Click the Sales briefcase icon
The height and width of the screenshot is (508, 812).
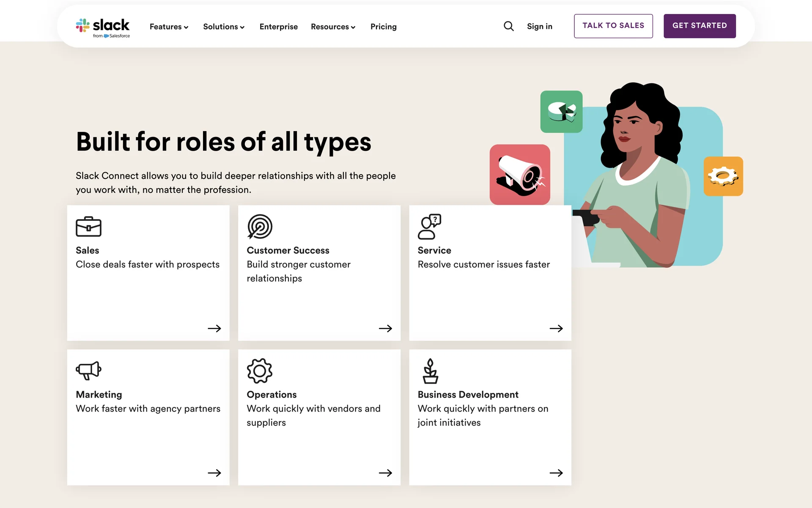[88, 227]
